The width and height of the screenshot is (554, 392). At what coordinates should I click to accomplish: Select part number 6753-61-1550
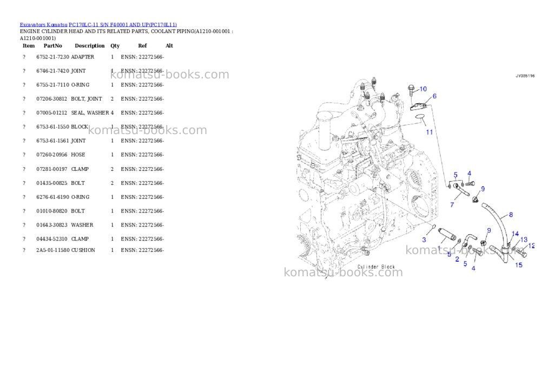52,127
